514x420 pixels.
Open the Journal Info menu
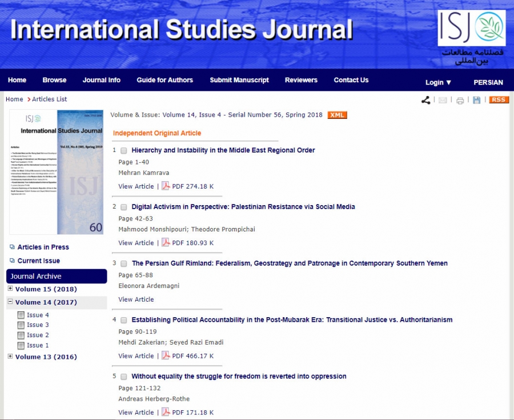coord(101,80)
